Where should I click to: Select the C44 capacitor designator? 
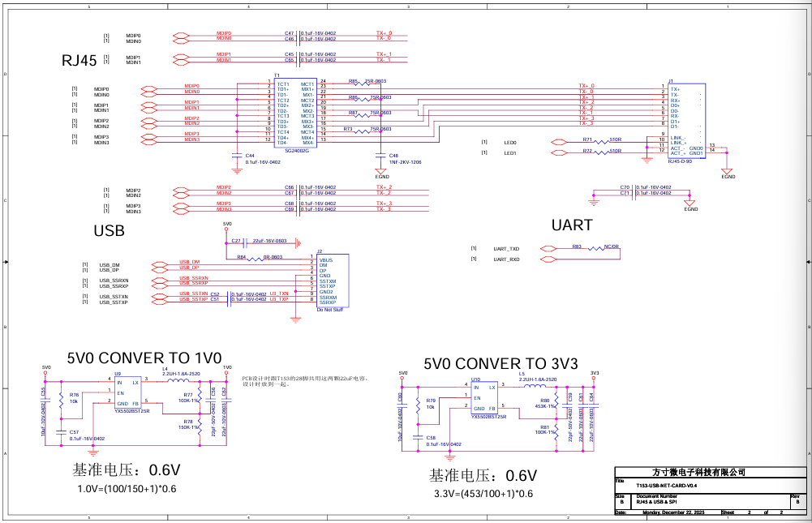250,156
